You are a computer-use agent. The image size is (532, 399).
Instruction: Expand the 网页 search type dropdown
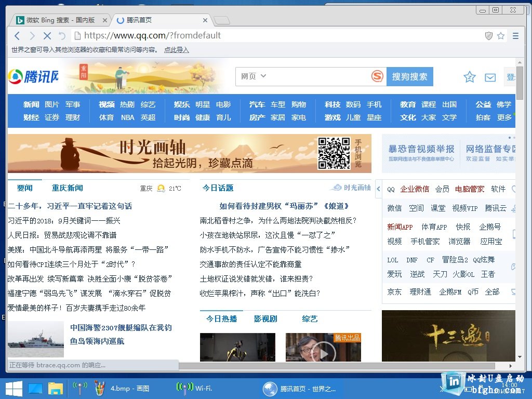pos(254,76)
